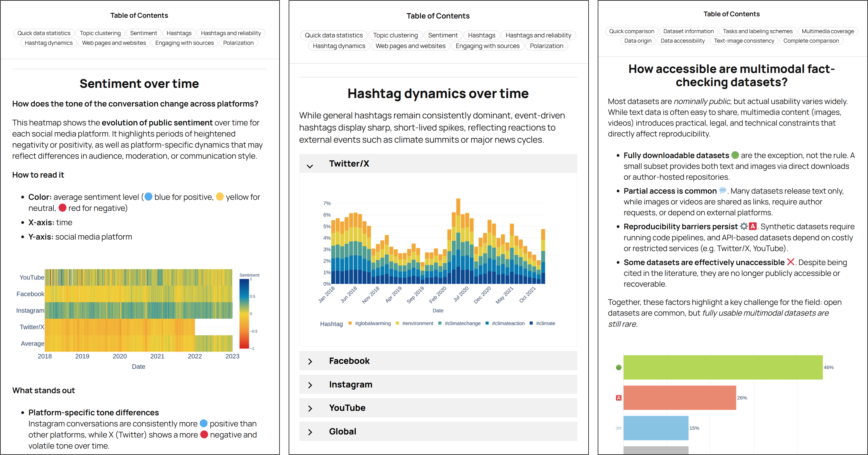Click the gear icon after Reproducibility barriers
Screen dimensions: 868x455
click(744, 226)
